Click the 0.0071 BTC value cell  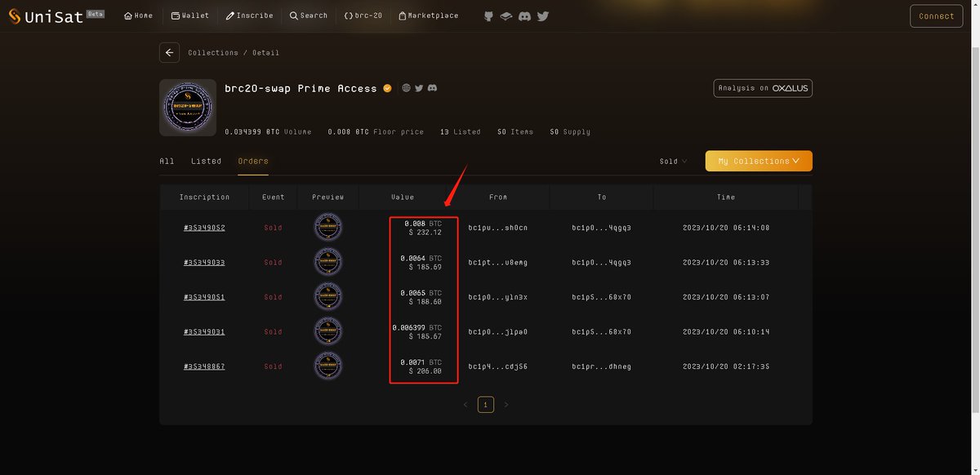click(421, 366)
